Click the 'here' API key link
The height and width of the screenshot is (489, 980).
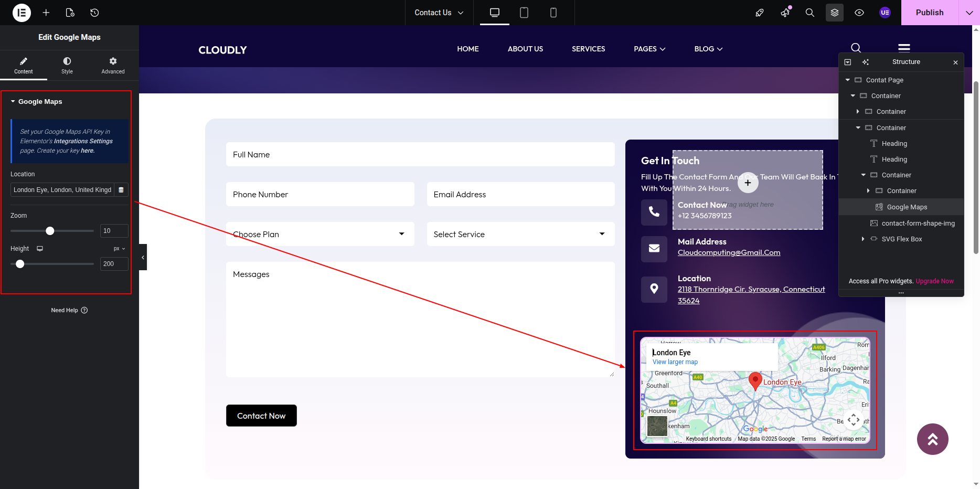coord(87,151)
